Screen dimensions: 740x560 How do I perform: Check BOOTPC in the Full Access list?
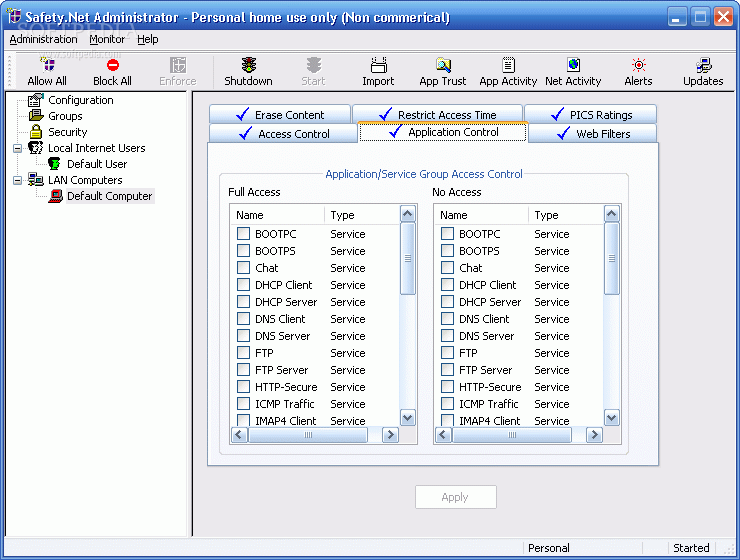point(244,234)
